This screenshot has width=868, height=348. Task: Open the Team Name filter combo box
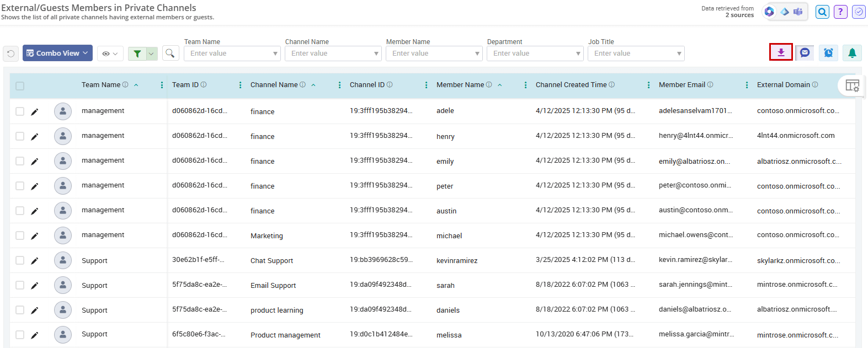tap(232, 53)
